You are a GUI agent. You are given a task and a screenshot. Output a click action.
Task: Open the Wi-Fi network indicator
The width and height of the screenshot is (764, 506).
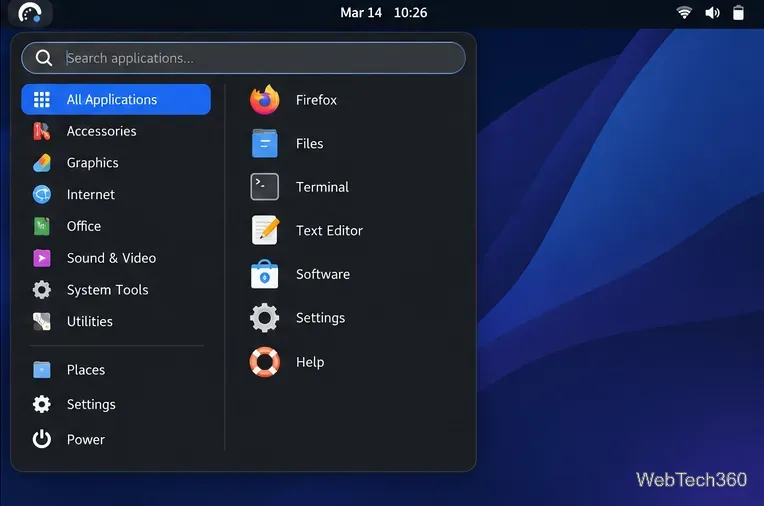pos(684,13)
